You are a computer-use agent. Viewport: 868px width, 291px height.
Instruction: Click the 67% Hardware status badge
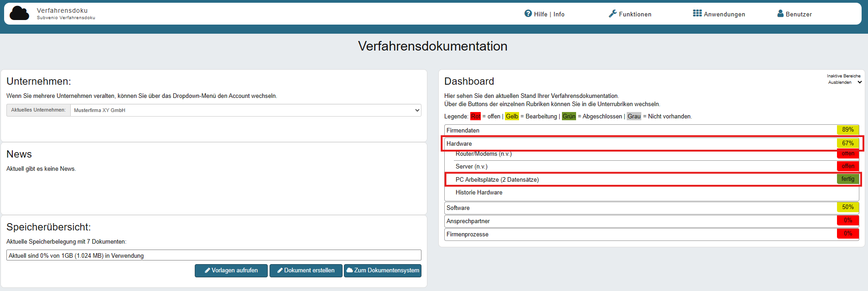coord(848,143)
